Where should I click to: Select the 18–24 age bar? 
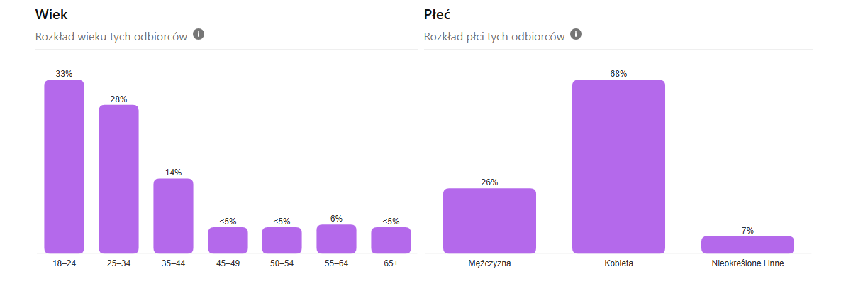pyautogui.click(x=64, y=166)
